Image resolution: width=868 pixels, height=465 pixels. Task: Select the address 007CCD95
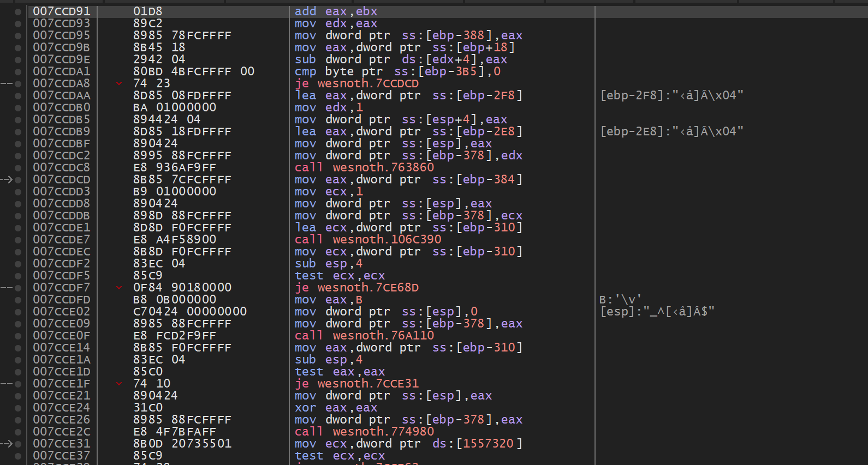[62, 35]
